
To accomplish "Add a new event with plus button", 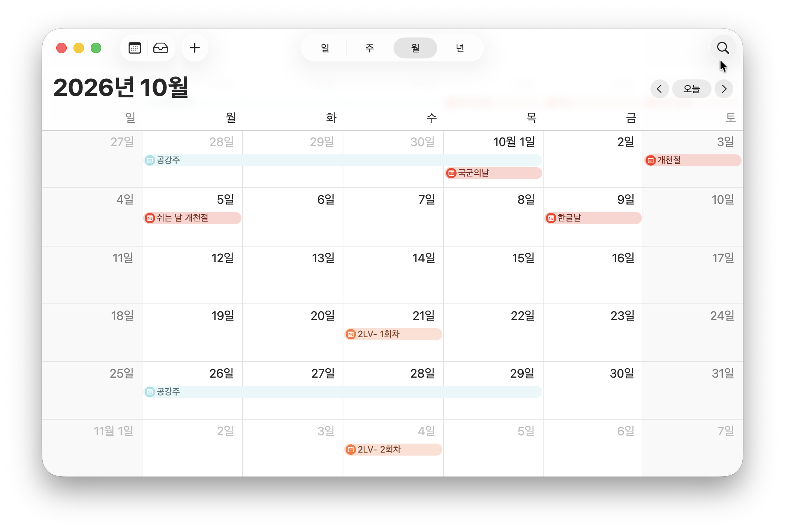I will (195, 48).
